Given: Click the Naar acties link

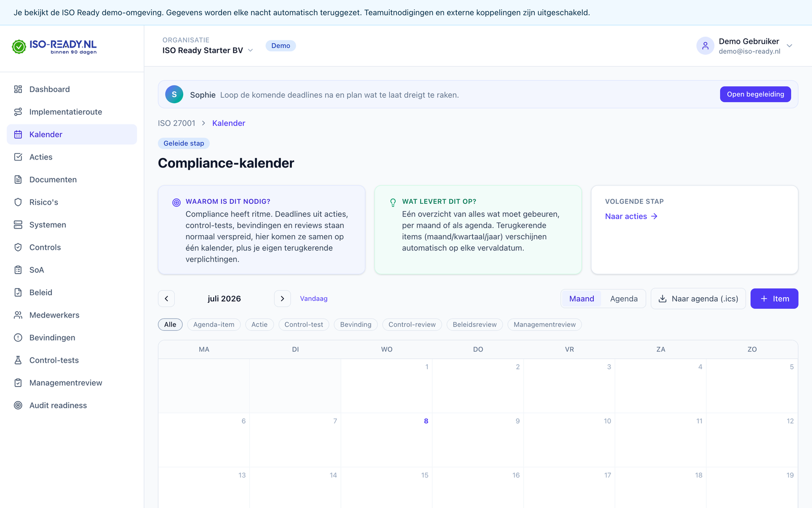Looking at the screenshot, I should (631, 216).
